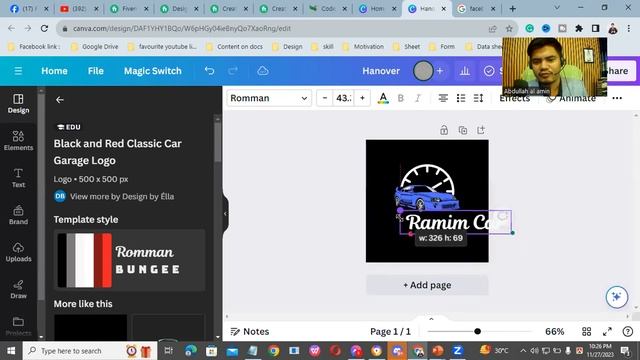640x360 pixels.
Task: Open the Notes panel
Action: pos(250,331)
